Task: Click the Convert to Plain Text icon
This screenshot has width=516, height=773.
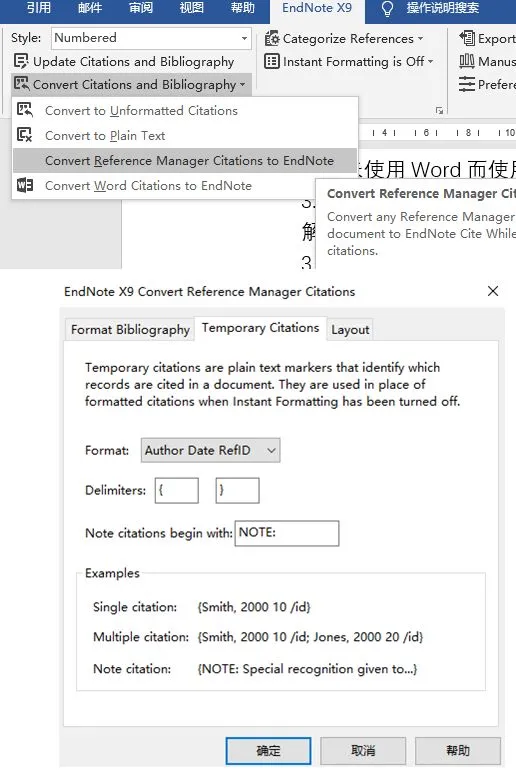Action: (x=25, y=135)
